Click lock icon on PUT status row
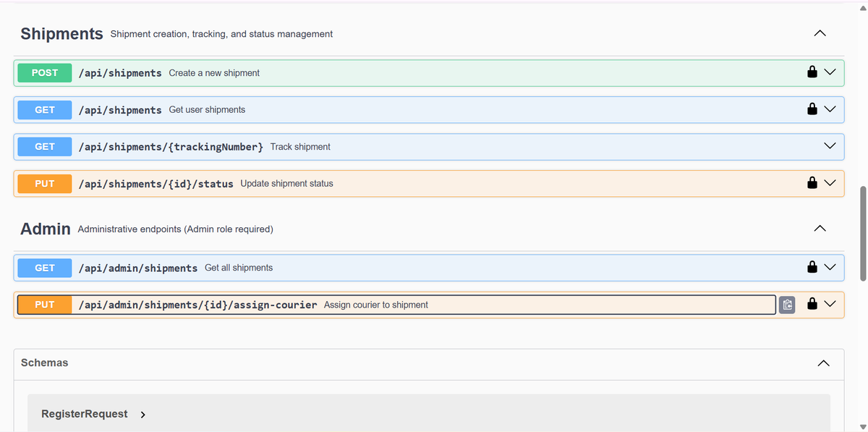This screenshot has width=868, height=432. pyautogui.click(x=812, y=183)
